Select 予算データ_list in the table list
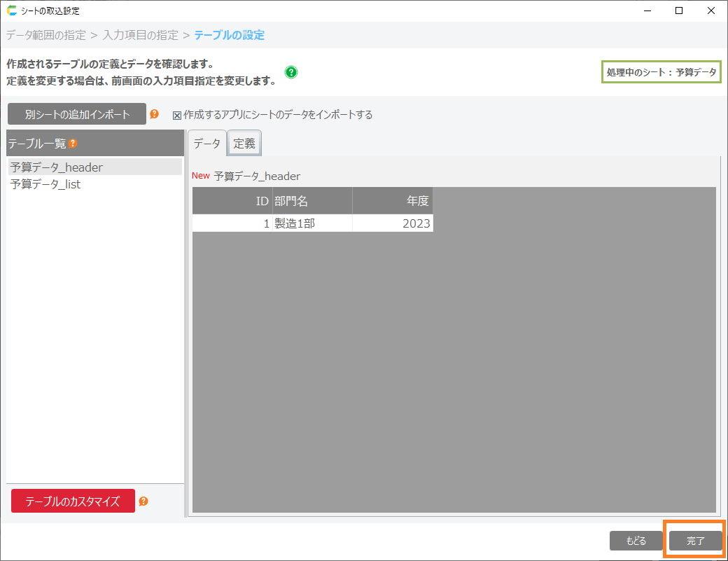Image resolution: width=728 pixels, height=561 pixels. (x=45, y=184)
